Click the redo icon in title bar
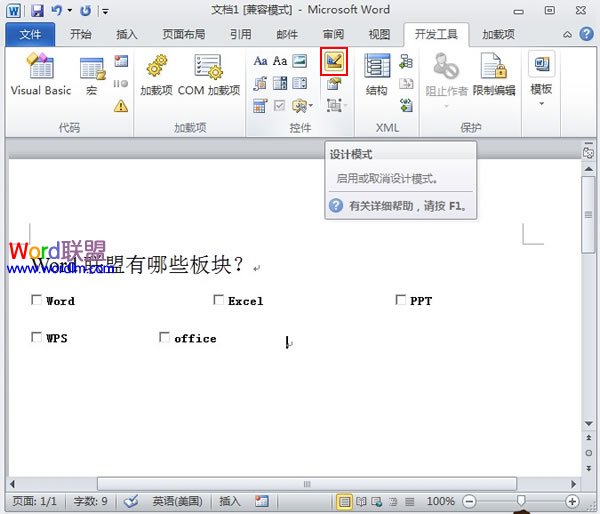Image resolution: width=600 pixels, height=514 pixels. [85, 11]
